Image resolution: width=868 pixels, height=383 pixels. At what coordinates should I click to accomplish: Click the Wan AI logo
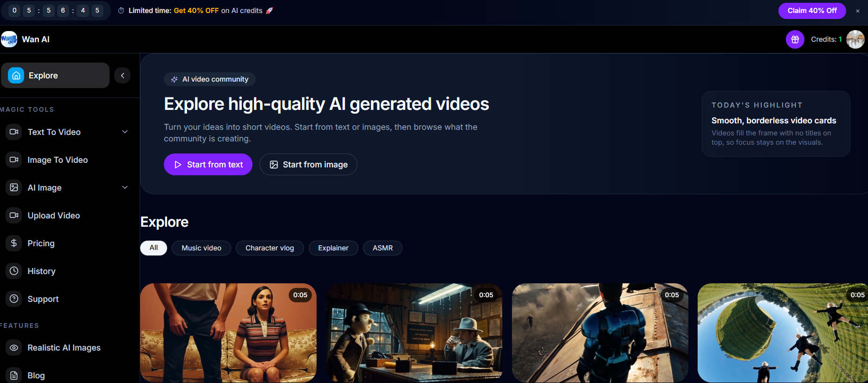click(9, 39)
